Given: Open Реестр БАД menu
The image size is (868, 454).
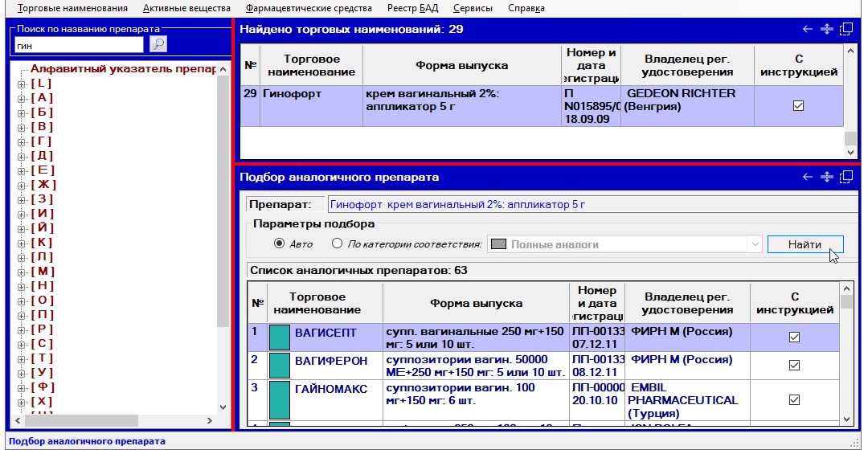Looking at the screenshot, I should click(412, 8).
